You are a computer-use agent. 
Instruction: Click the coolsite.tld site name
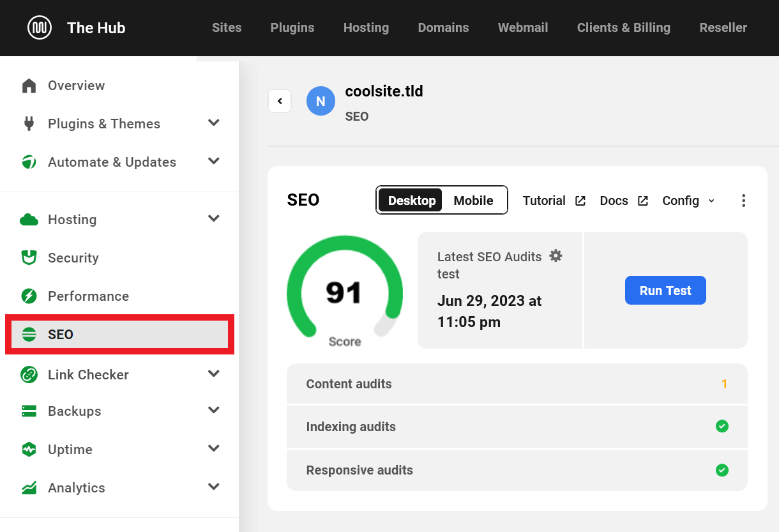pyautogui.click(x=384, y=91)
